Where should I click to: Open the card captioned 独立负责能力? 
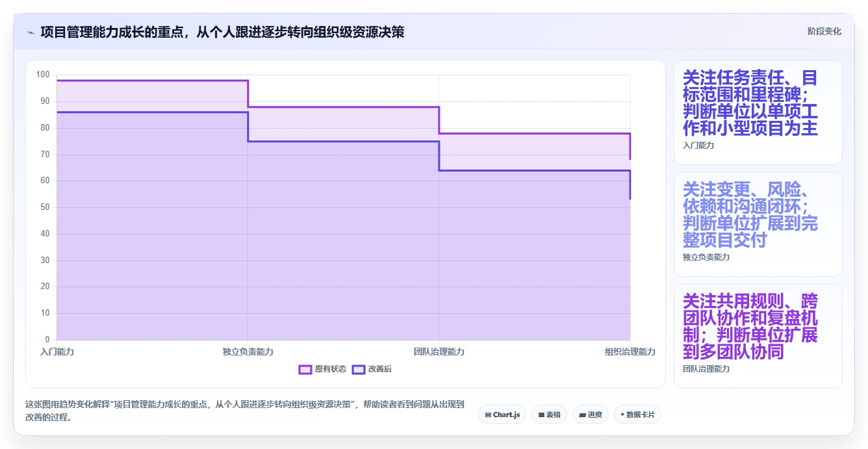coord(758,224)
